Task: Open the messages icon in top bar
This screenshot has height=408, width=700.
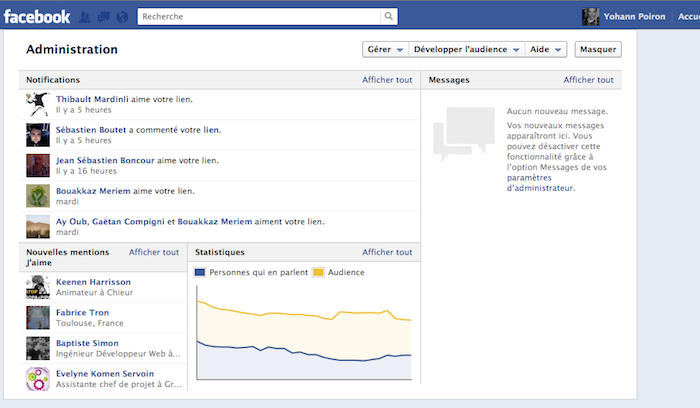Action: click(104, 17)
